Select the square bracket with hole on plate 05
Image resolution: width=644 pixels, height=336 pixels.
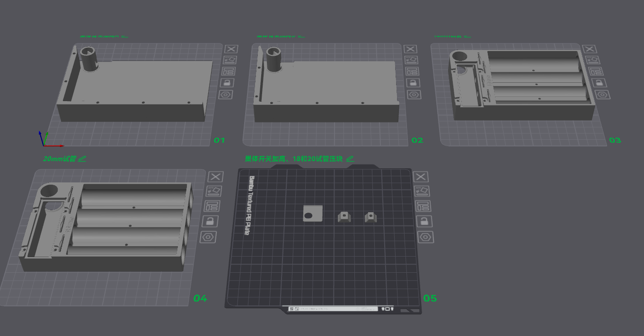coord(312,214)
